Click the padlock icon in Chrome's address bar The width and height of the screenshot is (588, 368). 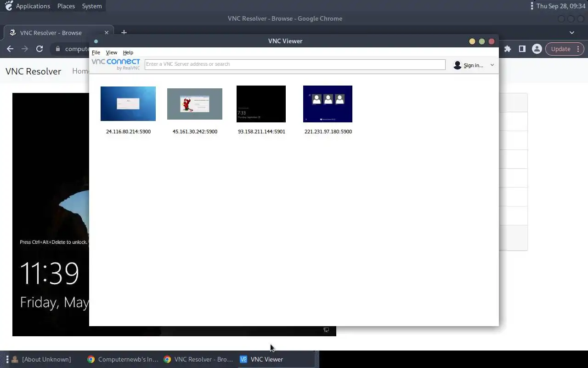click(x=58, y=49)
